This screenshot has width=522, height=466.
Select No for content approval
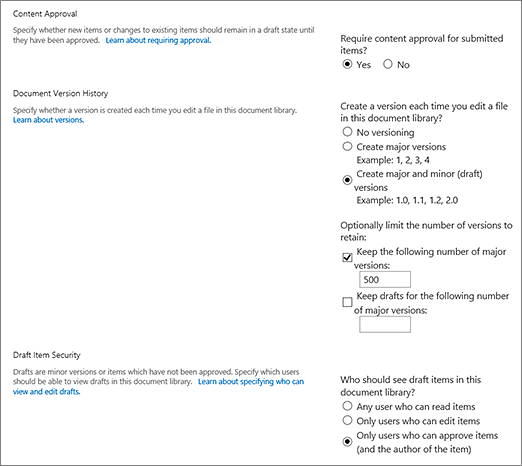tap(388, 64)
